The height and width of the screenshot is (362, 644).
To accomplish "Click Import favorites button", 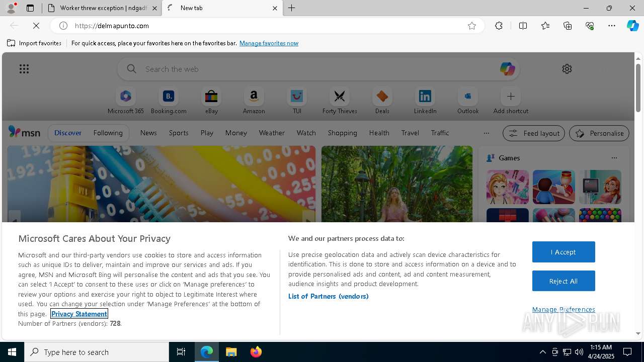I will coord(34,43).
